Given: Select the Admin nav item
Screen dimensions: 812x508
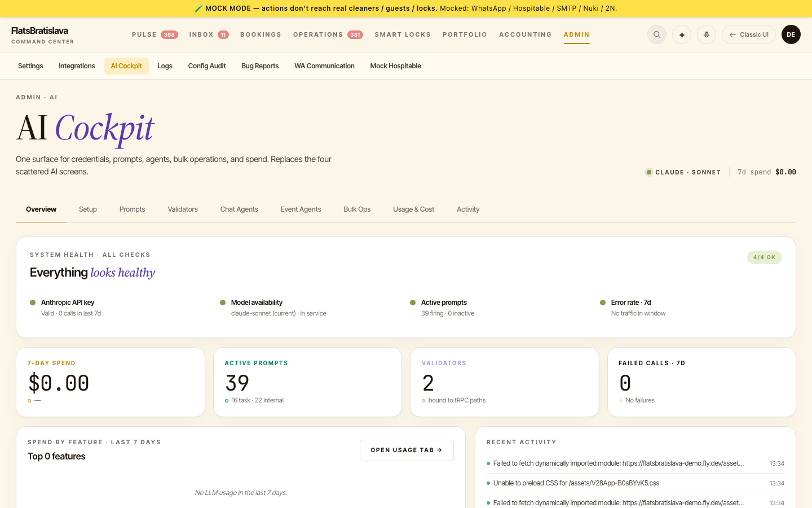Looking at the screenshot, I should click(576, 35).
